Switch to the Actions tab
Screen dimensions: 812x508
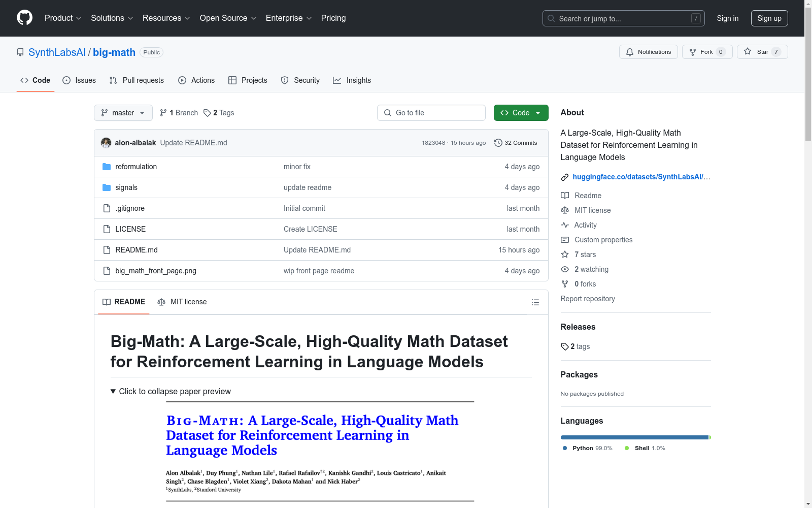click(196, 80)
